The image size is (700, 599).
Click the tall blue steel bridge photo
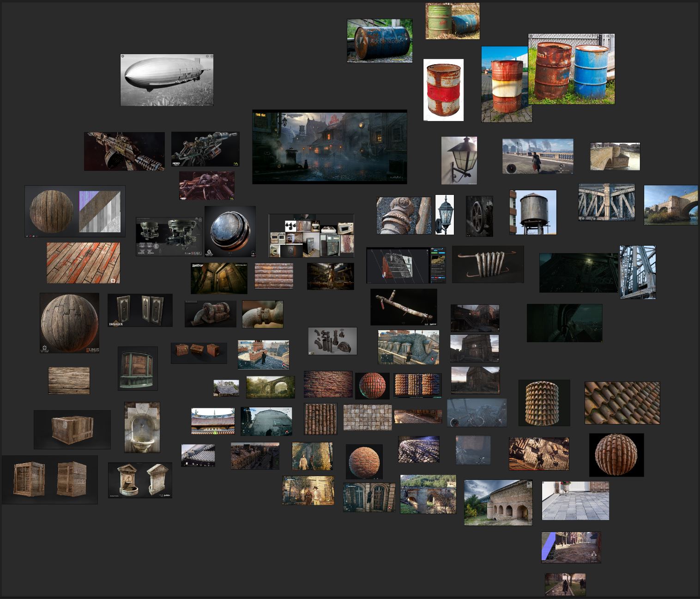(638, 272)
